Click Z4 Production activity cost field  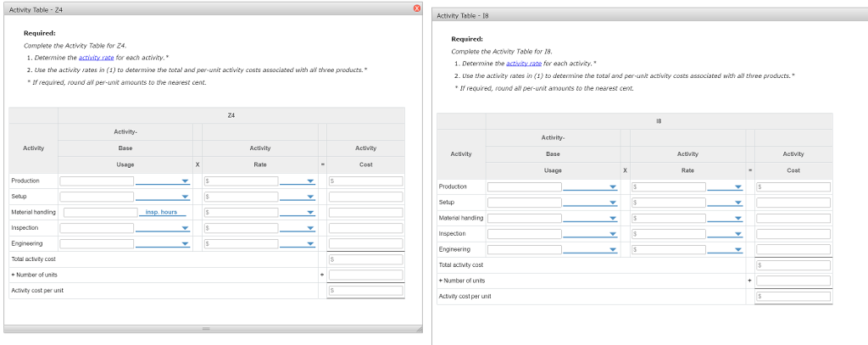(x=366, y=181)
